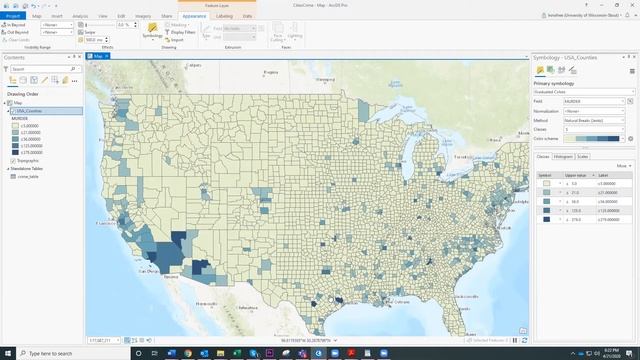640x360 pixels.
Task: Click the layer transparency slider
Action: point(101,25)
